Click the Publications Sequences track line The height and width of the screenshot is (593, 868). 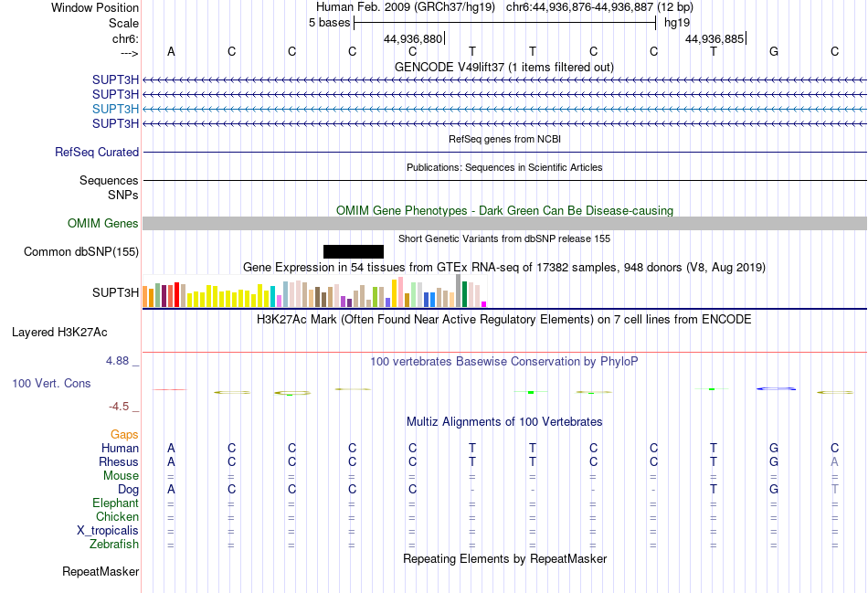click(x=504, y=181)
